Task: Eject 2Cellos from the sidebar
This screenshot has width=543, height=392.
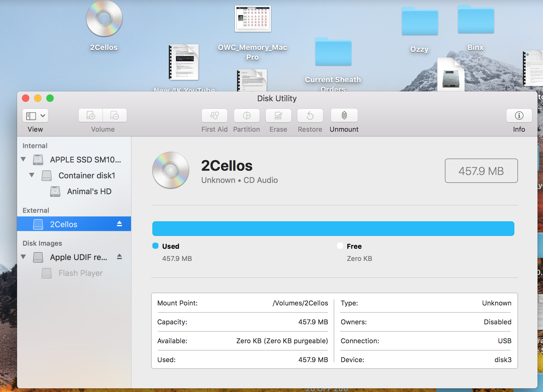Action: click(x=119, y=224)
